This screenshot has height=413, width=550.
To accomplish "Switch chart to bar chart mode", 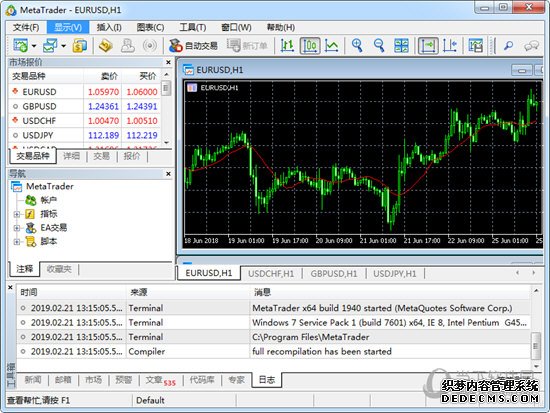I will tap(287, 46).
